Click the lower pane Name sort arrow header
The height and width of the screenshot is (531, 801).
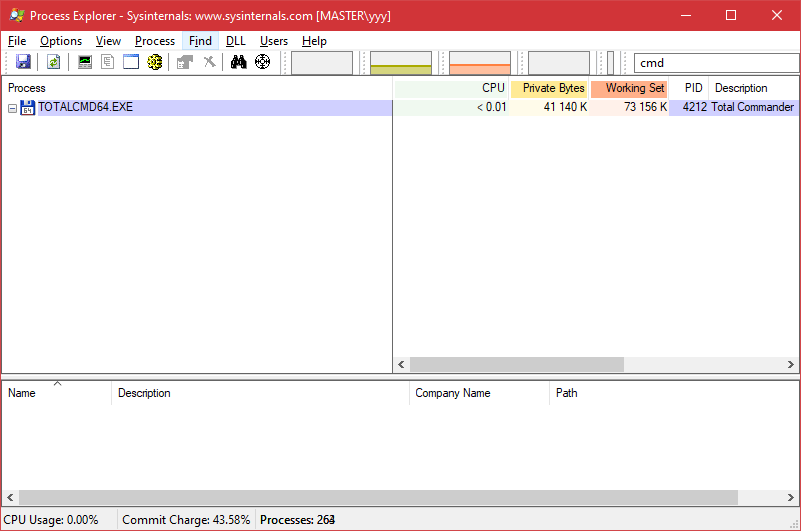(x=56, y=393)
